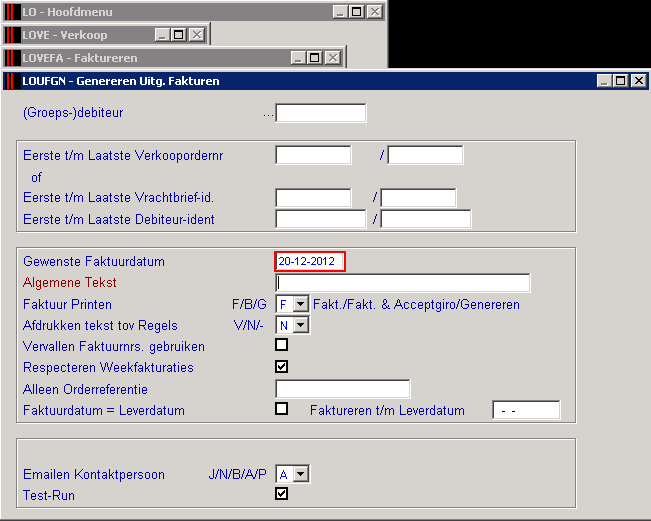Click the LOVEFA - Faktureren title text

[80, 58]
